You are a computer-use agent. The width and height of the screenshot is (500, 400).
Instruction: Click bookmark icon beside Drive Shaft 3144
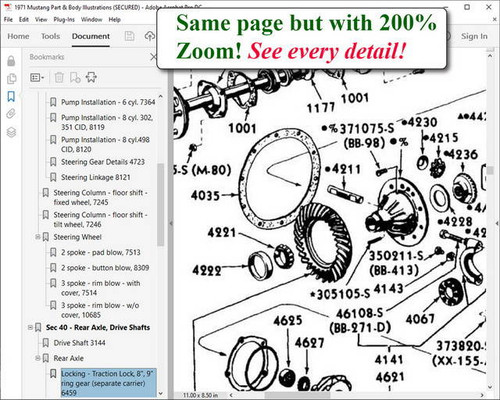pos(46,343)
